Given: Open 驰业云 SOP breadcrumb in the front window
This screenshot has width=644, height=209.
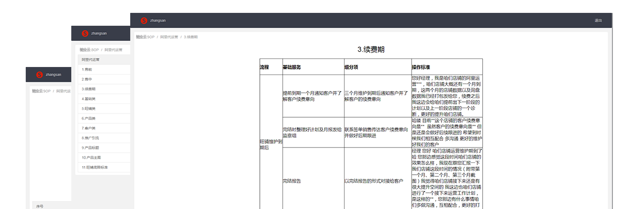Looking at the screenshot, I should pos(145,37).
